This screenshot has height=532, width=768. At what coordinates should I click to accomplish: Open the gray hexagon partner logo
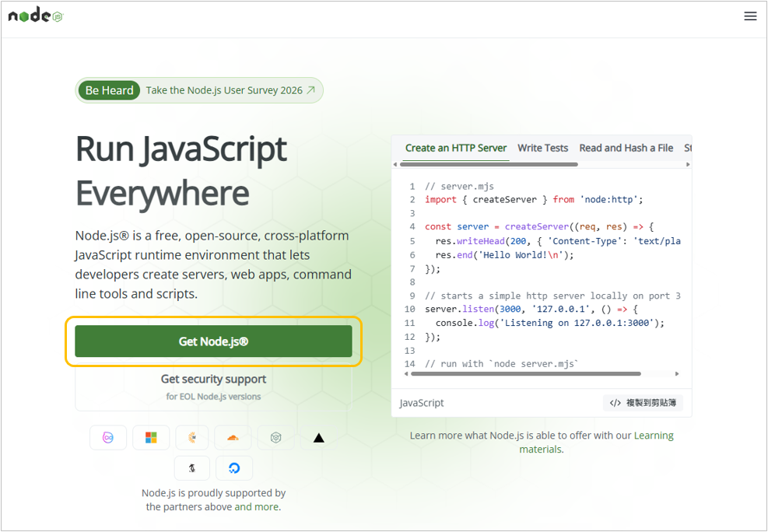coord(275,438)
